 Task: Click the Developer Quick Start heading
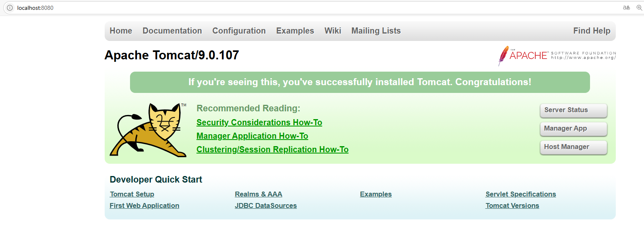tap(156, 179)
